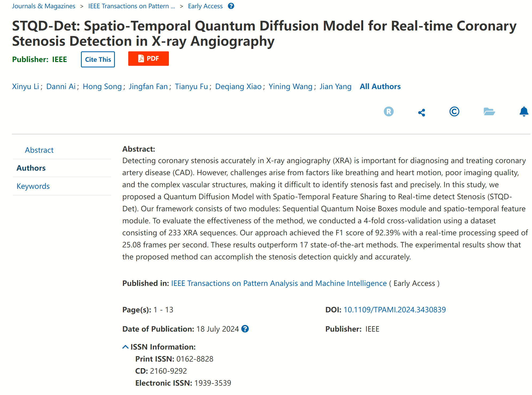Click the share icon
Viewport: 532px width, 395px height.
pyautogui.click(x=421, y=112)
